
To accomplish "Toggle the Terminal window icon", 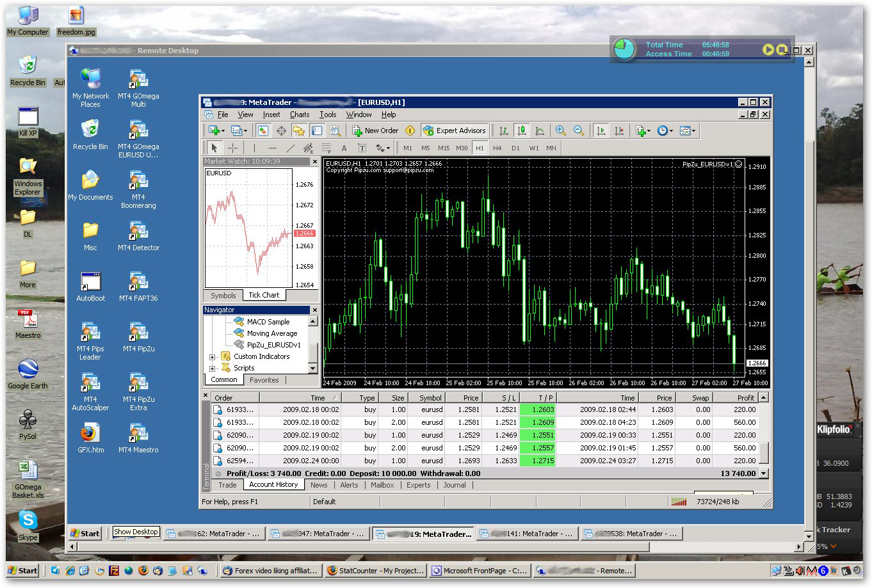I will (317, 131).
